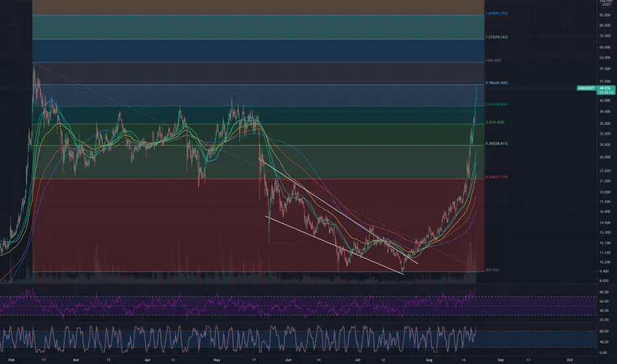Click the Mar label on time axis
Image resolution: width=617 pixels, height=364 pixels.
coord(76,360)
